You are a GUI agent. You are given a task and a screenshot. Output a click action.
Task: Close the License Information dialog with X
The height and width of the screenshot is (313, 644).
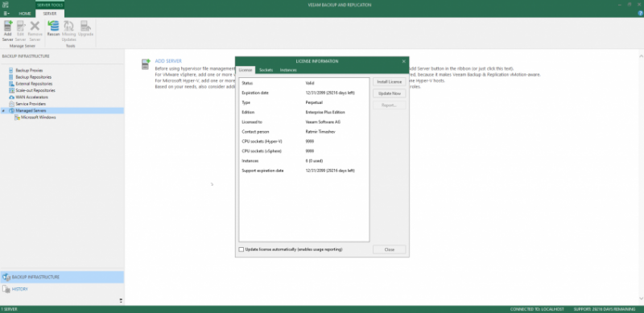click(403, 61)
